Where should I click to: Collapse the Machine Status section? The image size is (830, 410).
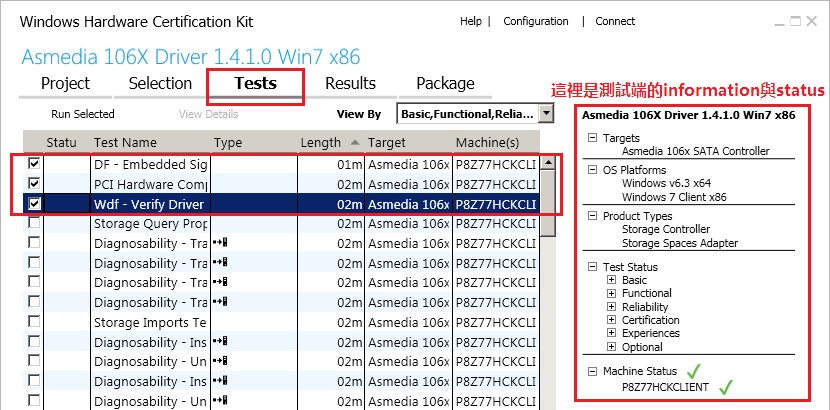tap(592, 371)
